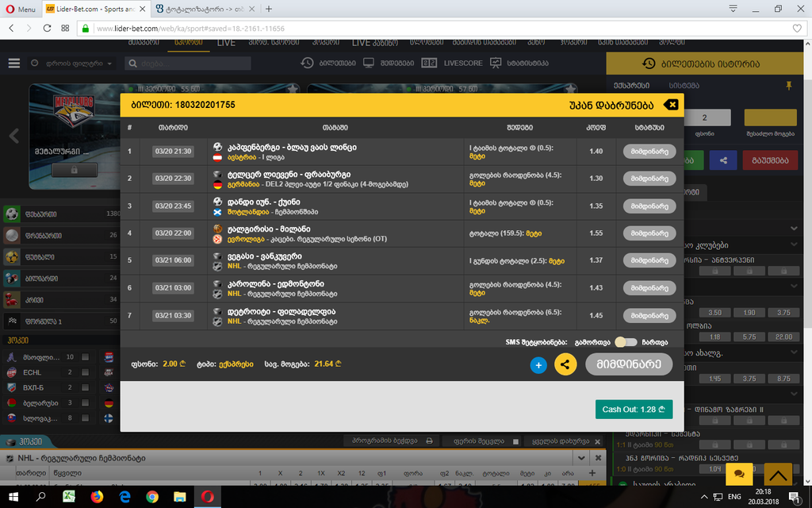Show hidden system tray icons
812x508 pixels.
point(704,497)
